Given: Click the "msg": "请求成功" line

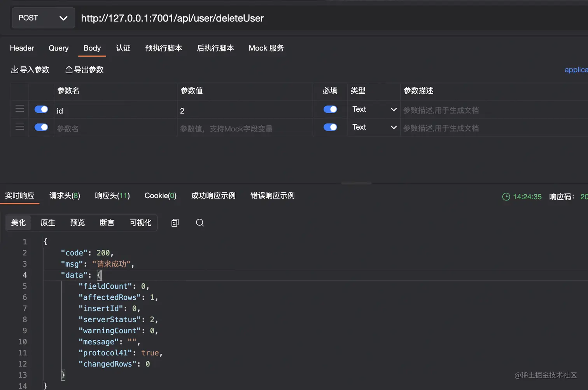Looking at the screenshot, I should (98, 264).
